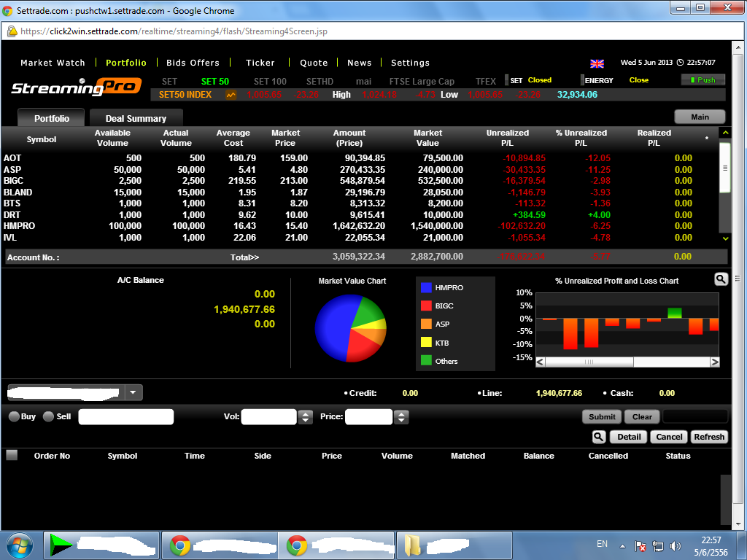747x560 pixels.
Task: Click the Windows Start orb
Action: (x=19, y=545)
